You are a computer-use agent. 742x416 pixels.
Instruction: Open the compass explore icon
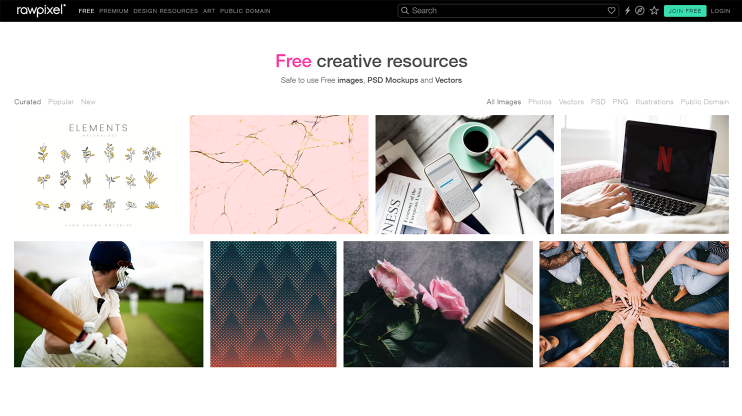click(x=640, y=10)
